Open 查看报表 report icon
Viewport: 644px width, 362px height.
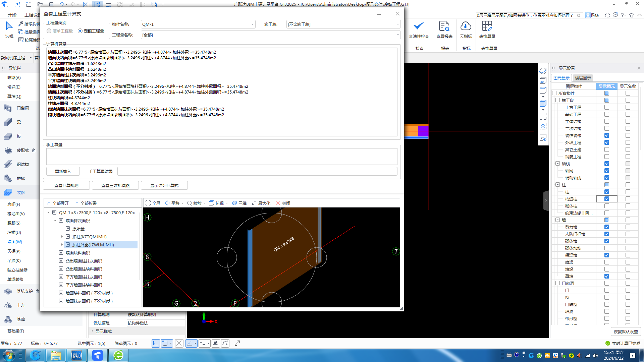click(x=444, y=26)
